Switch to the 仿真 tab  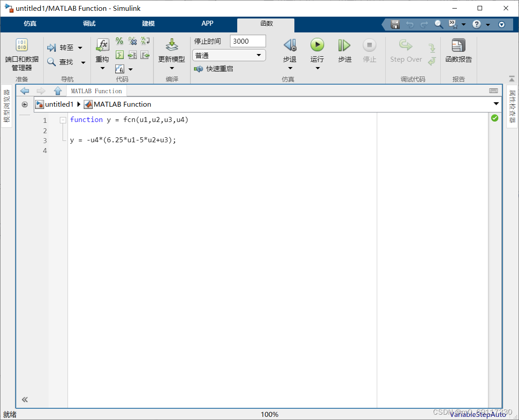[30, 23]
